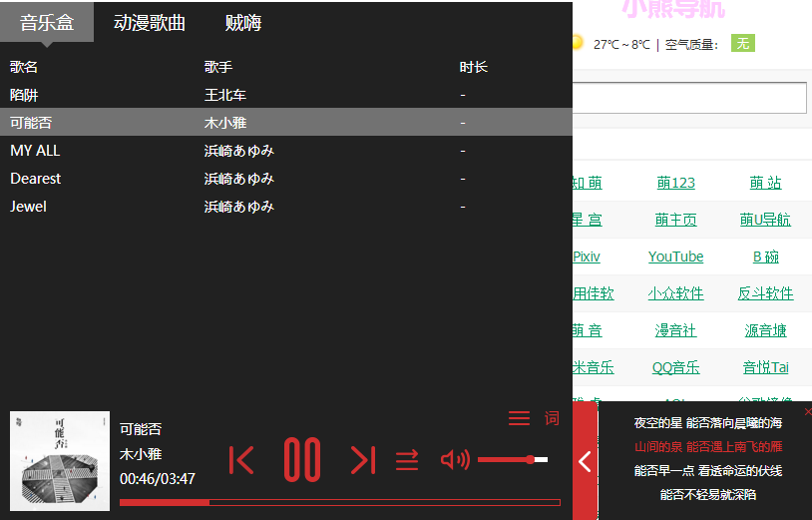Toggle the playback order mode icon
The height and width of the screenshot is (520, 812).
pos(407,460)
